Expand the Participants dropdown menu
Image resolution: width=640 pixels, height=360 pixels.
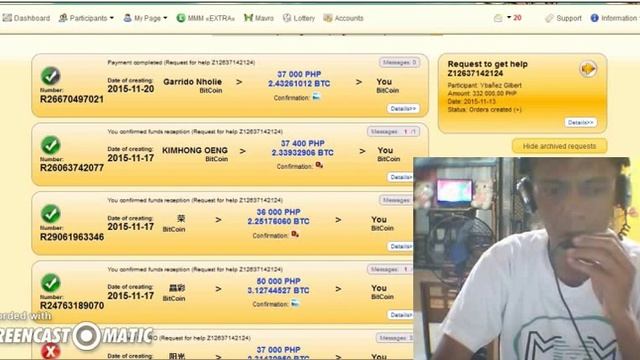point(86,18)
